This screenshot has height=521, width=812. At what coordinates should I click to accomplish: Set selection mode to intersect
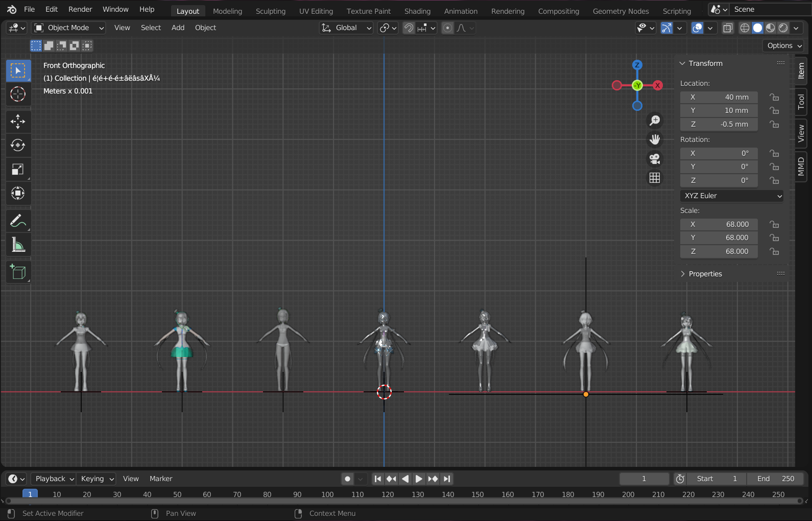[x=87, y=46]
